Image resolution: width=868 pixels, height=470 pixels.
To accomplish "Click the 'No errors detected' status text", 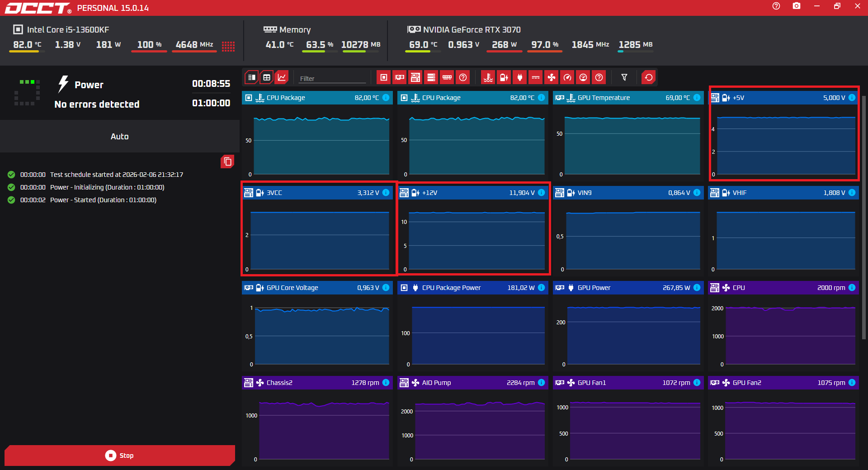I will pyautogui.click(x=97, y=104).
